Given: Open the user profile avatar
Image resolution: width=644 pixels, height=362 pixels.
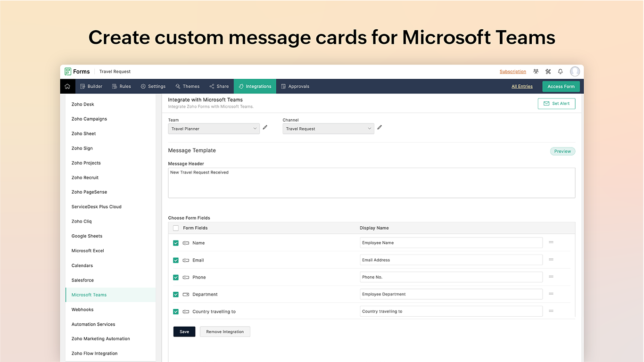Looking at the screenshot, I should pos(575,72).
